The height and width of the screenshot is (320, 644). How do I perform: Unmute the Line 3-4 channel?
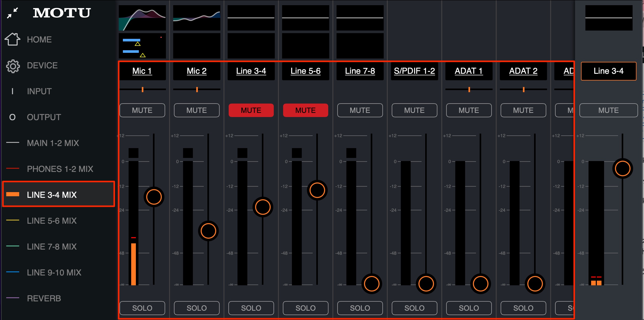click(251, 110)
